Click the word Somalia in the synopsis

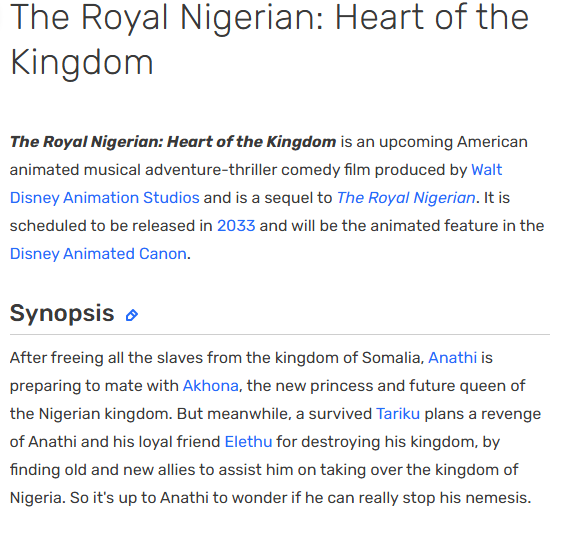coord(391,358)
